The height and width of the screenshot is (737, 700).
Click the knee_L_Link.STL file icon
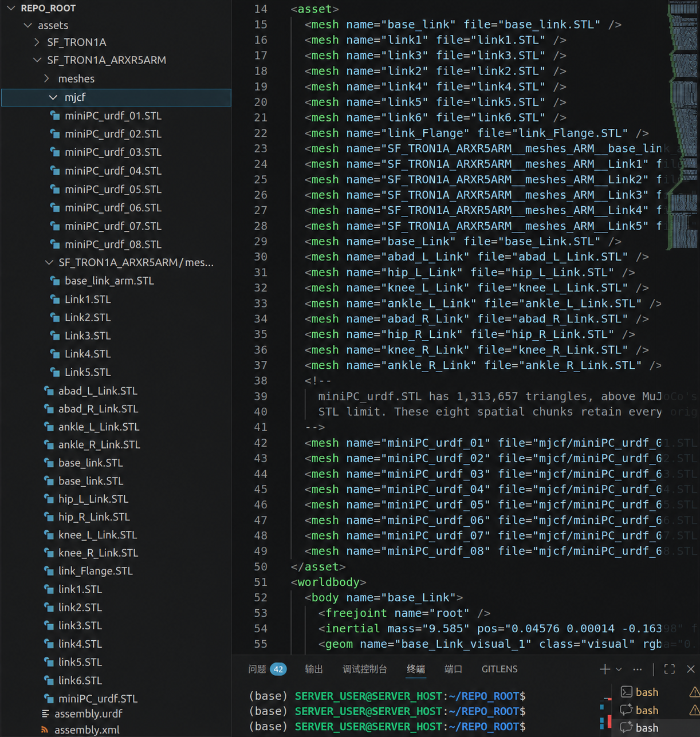tap(49, 535)
